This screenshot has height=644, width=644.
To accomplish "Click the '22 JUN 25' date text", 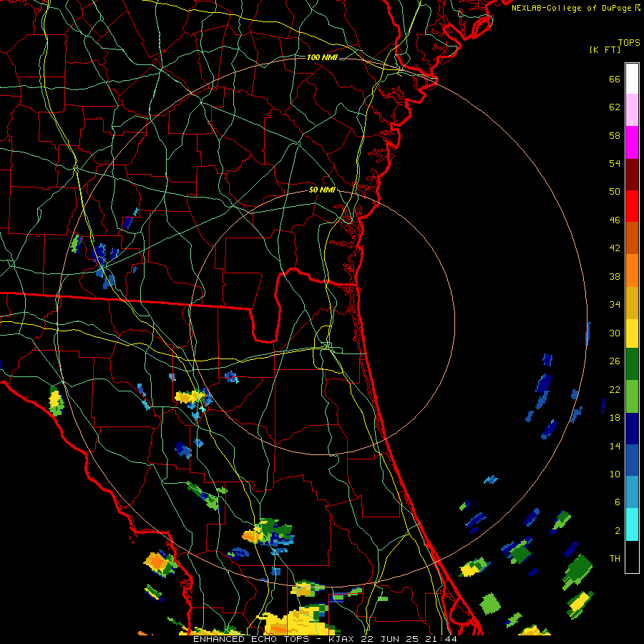I will pyautogui.click(x=391, y=639).
